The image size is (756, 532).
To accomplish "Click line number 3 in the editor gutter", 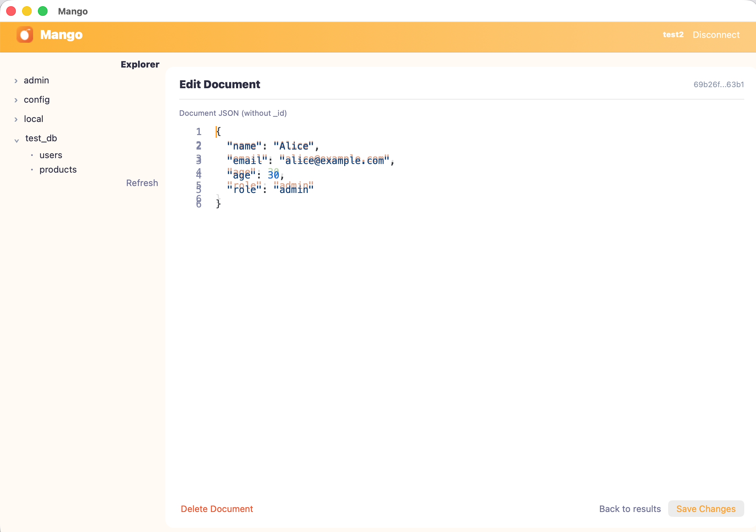I will (x=199, y=160).
